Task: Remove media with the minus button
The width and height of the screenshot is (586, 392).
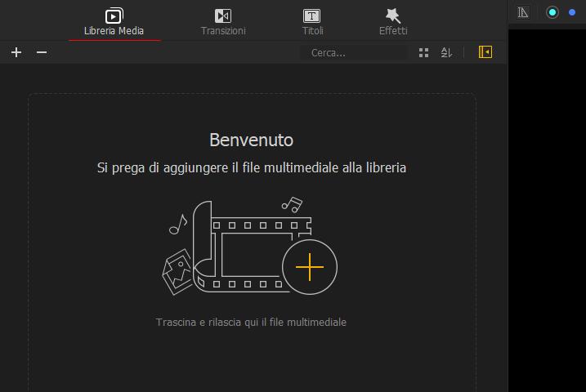Action: coord(42,52)
